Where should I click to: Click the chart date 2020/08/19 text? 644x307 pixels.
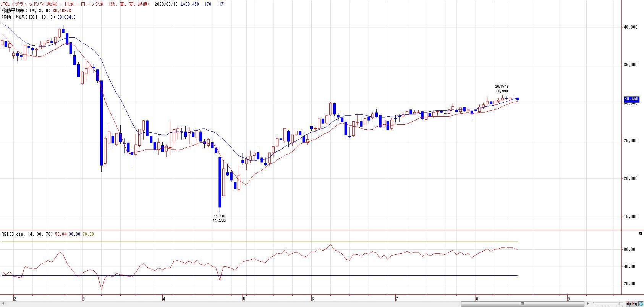(167, 4)
